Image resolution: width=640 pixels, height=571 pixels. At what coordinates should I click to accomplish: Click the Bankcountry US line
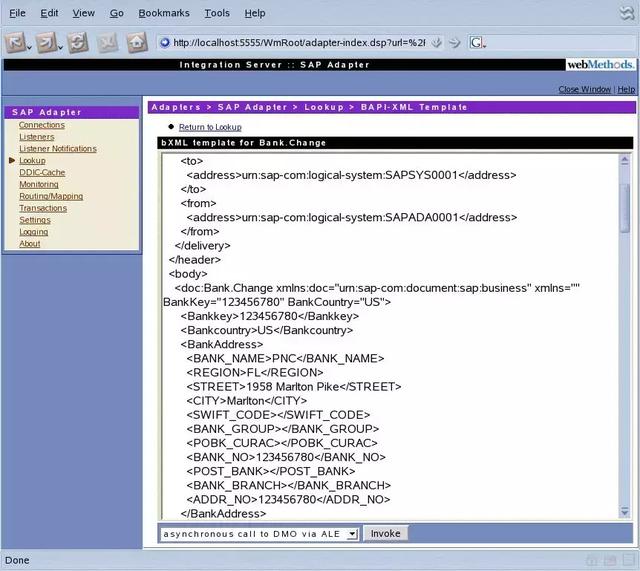267,330
